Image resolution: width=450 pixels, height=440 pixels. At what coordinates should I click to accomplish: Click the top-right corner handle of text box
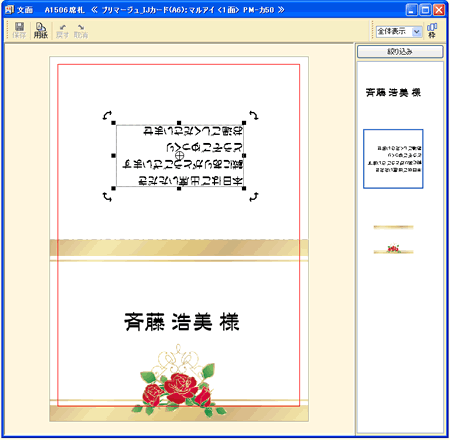coord(244,123)
